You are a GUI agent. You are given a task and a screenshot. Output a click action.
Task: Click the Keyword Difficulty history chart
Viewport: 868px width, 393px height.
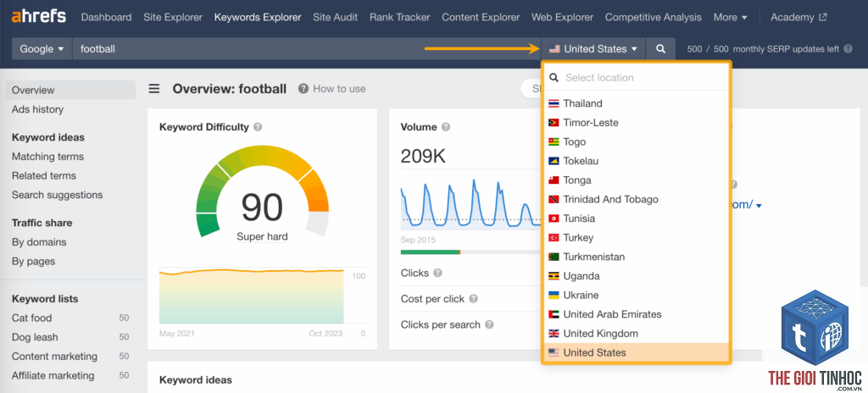tap(251, 296)
